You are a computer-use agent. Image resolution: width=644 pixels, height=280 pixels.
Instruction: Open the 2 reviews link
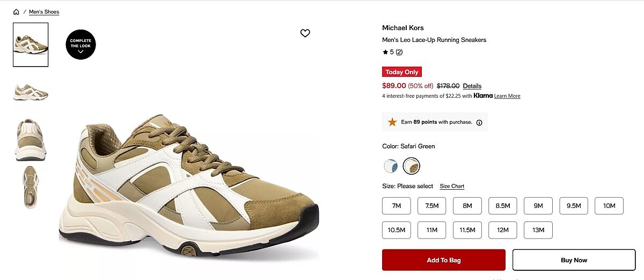[399, 52]
